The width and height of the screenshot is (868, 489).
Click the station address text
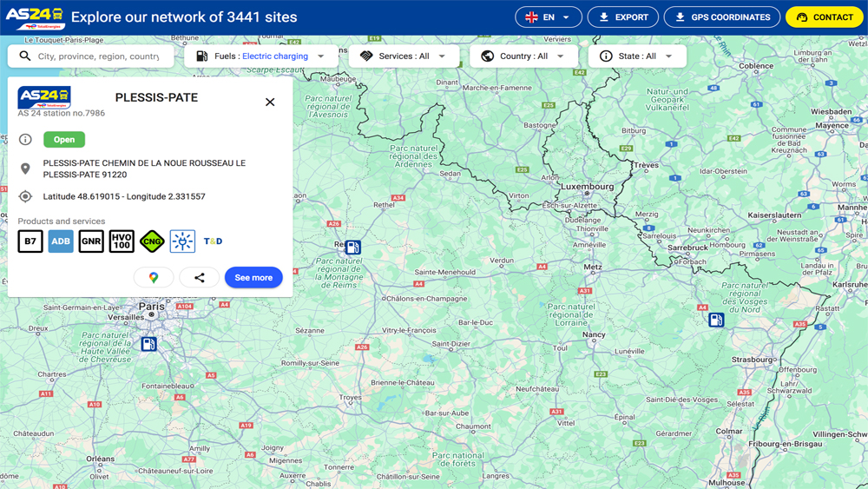(144, 169)
